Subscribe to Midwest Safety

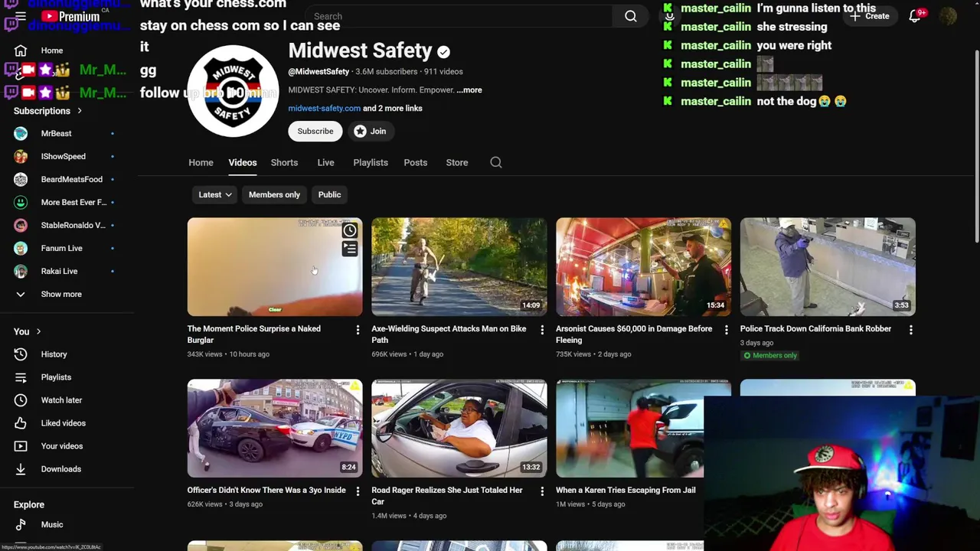click(315, 131)
